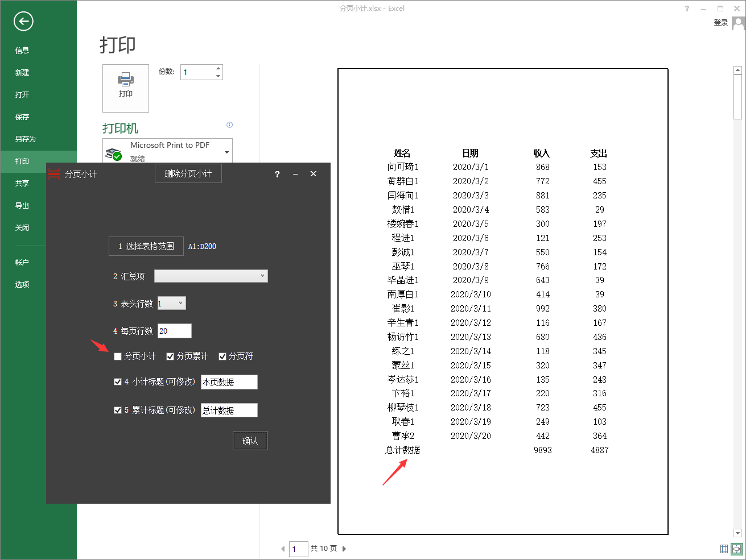Go to previous page in print preview
Screen dimensions: 746x560
point(283,549)
